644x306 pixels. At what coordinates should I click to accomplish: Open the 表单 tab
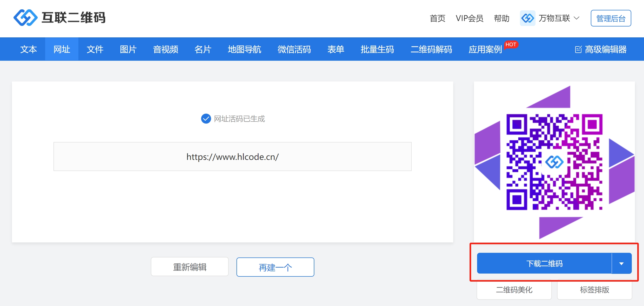coord(336,49)
